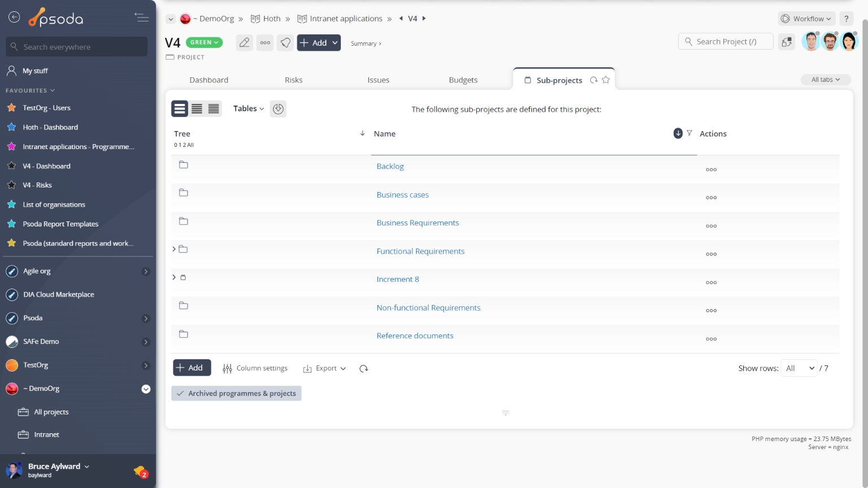
Task: Open the actions ellipsis for the Reference documents row
Action: click(x=711, y=339)
